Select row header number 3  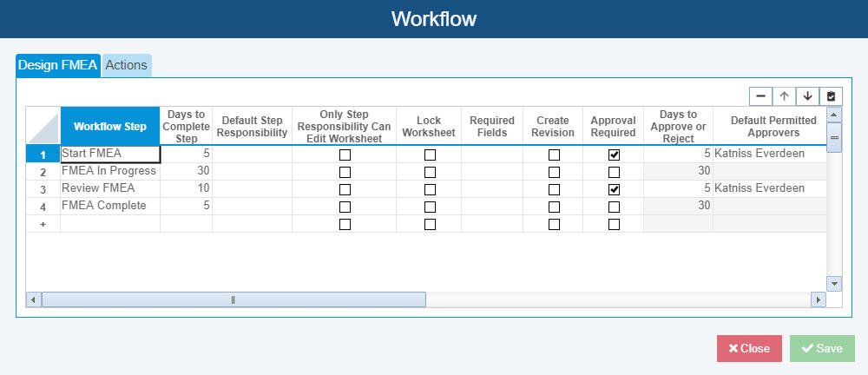(43, 189)
